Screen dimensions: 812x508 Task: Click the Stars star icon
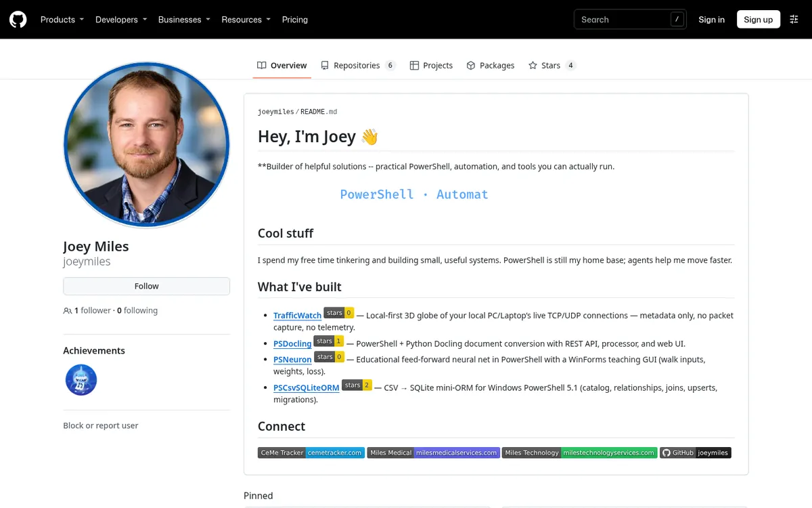(x=533, y=66)
